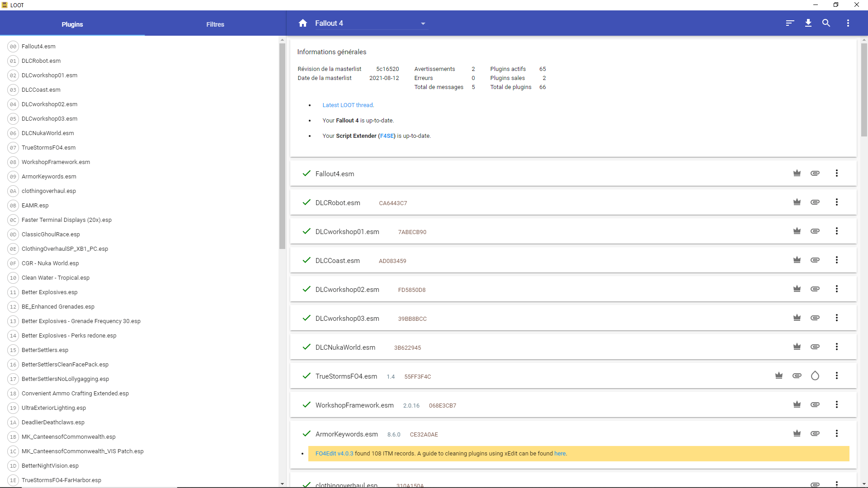Screen dimensions: 868x488
Task: Open the three-dot menu on TrueStormsFO4.esm card
Action: click(837, 375)
